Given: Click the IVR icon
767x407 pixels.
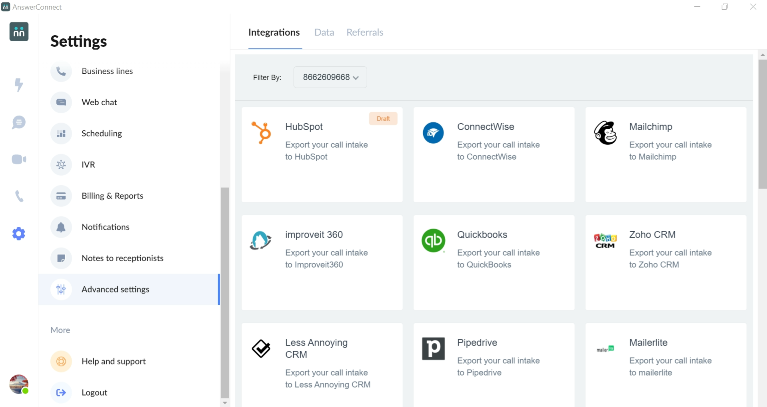Looking at the screenshot, I should [61, 165].
